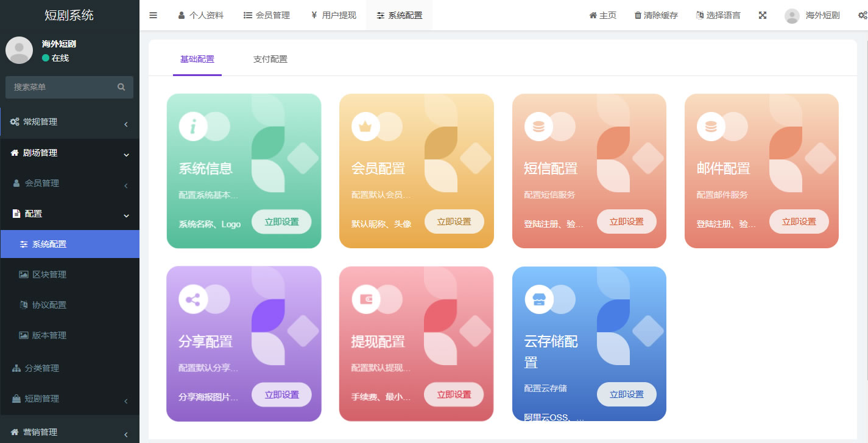Expand the 短剧管理 sidebar menu

(x=69, y=399)
